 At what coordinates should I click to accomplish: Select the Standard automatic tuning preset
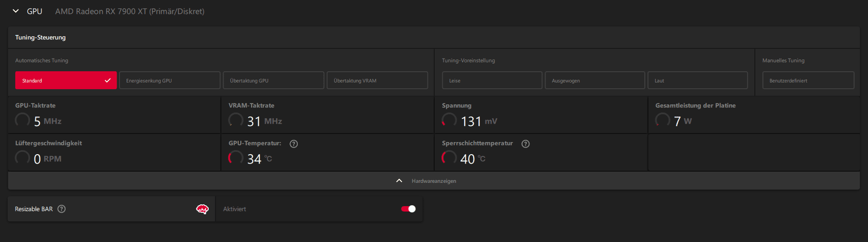pos(66,81)
